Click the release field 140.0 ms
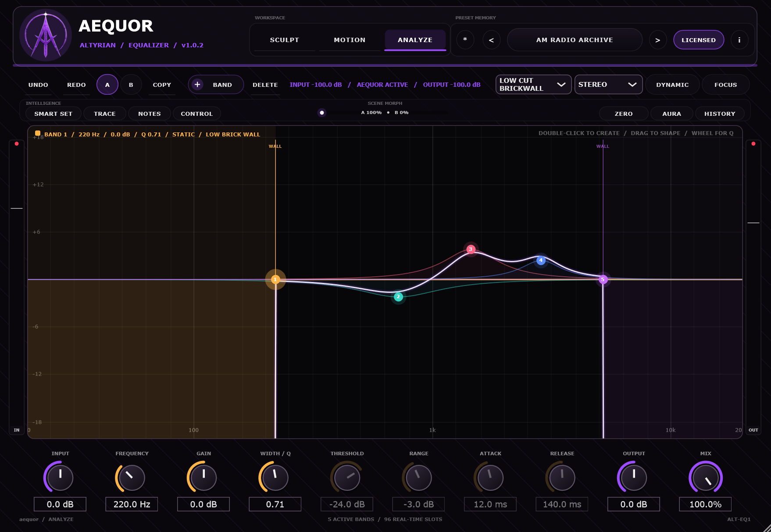 tap(562, 504)
